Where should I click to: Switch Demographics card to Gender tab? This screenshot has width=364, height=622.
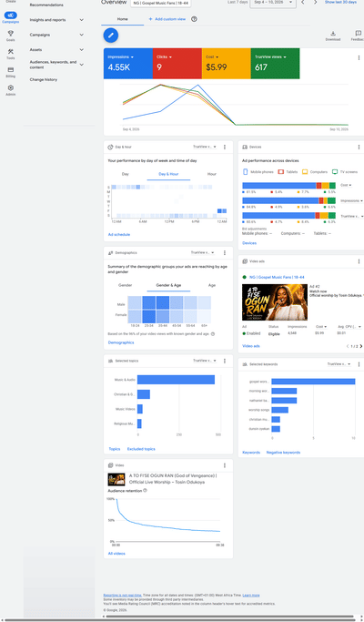click(126, 285)
